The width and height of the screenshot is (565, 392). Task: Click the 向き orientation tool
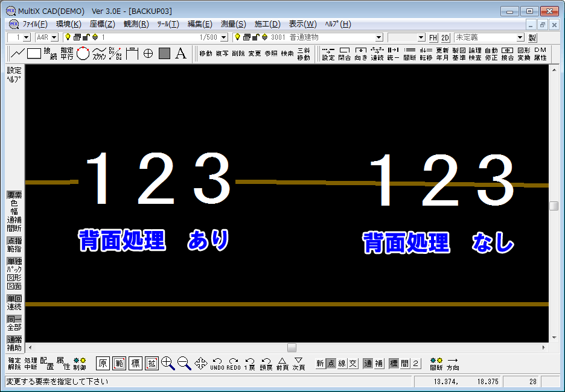(361, 54)
